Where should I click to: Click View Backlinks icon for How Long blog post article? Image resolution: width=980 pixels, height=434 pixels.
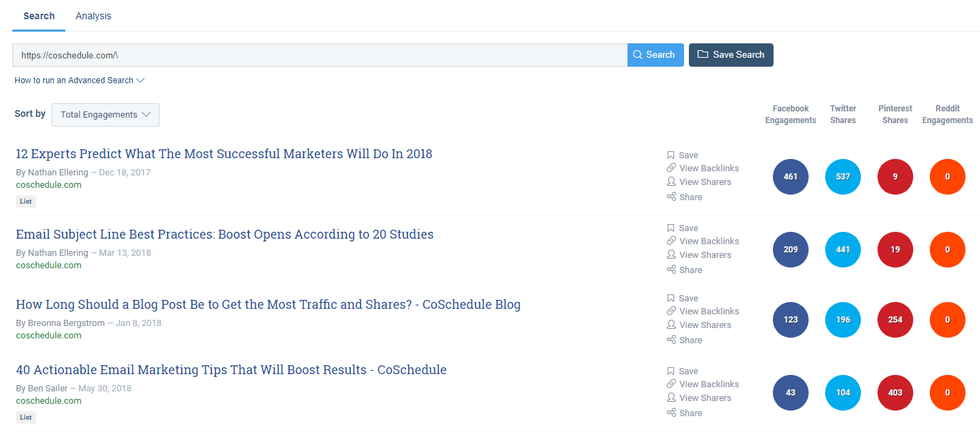(x=671, y=311)
